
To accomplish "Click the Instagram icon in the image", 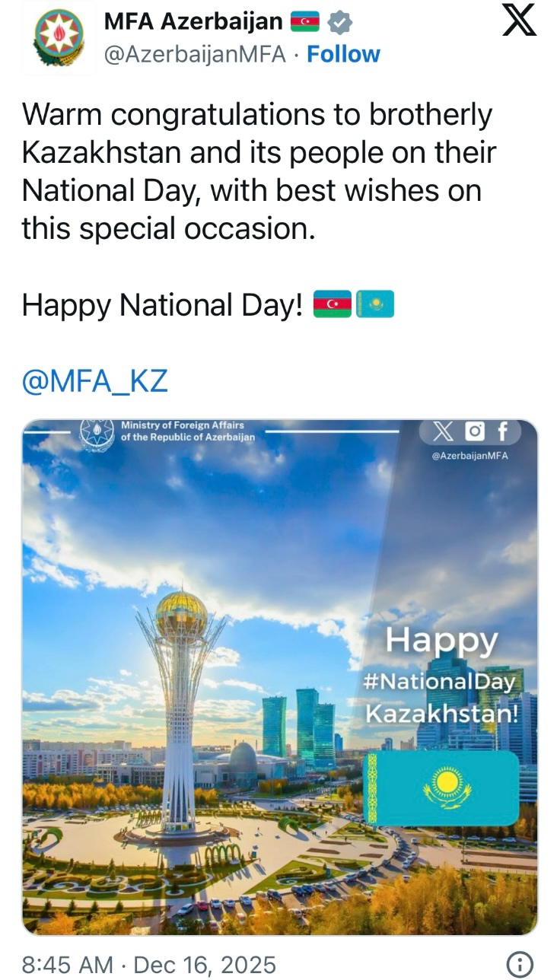I will coord(474,432).
